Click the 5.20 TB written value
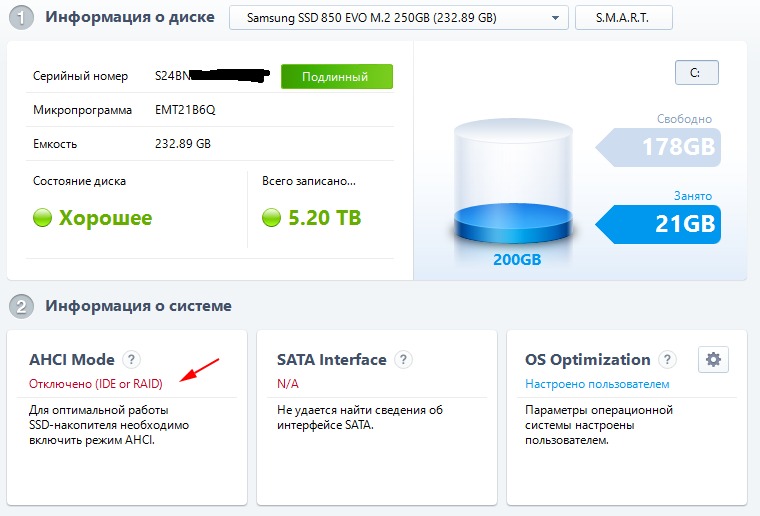Viewport: 760px width, 516px height. tap(324, 218)
